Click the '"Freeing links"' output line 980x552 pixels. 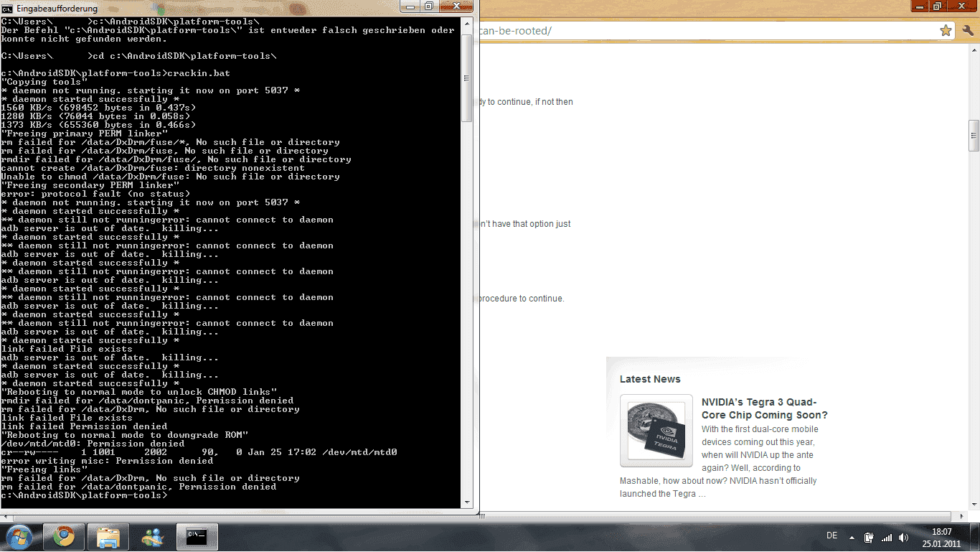44,469
